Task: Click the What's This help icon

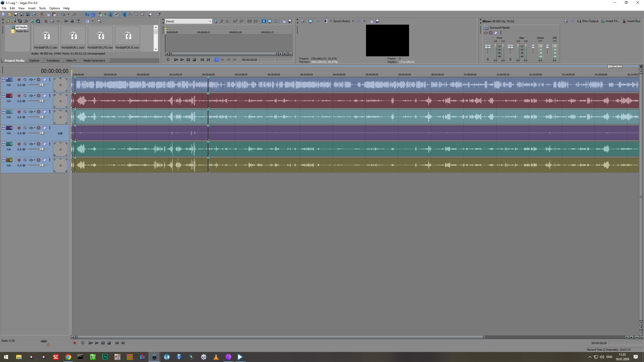Action: click(159, 15)
